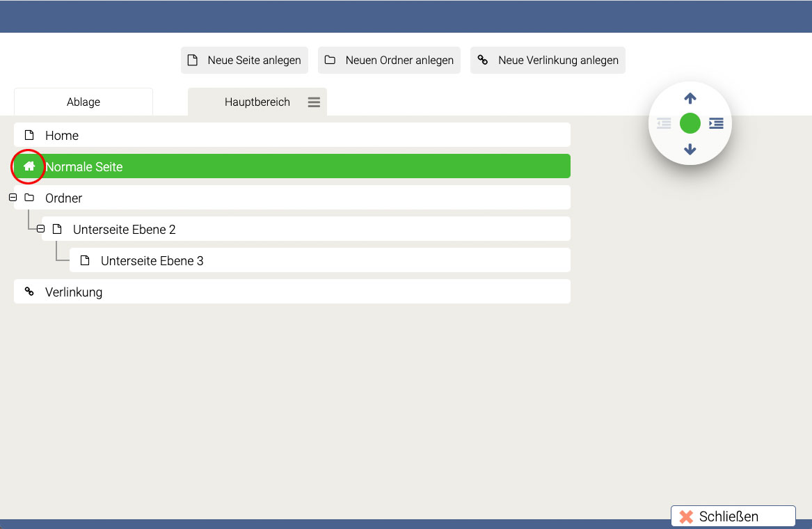Viewport: 812px width, 529px height.
Task: Switch to the Ablage tab
Action: click(x=83, y=102)
